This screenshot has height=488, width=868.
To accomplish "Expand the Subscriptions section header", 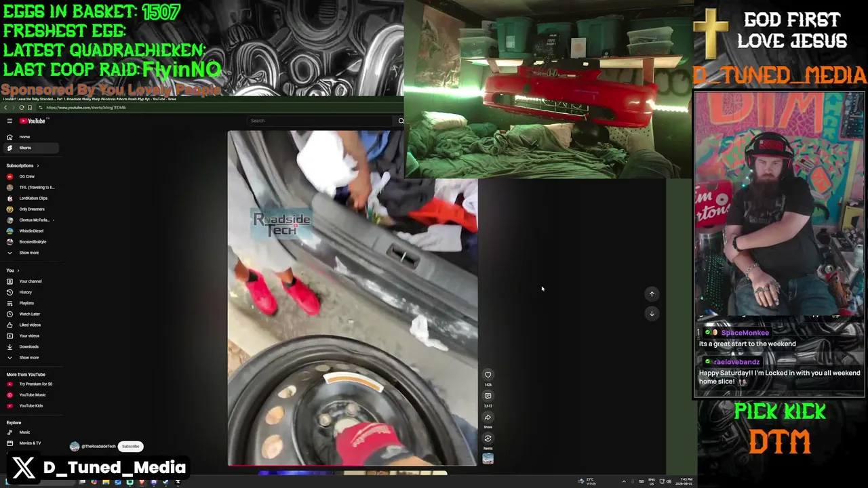I will click(x=22, y=165).
